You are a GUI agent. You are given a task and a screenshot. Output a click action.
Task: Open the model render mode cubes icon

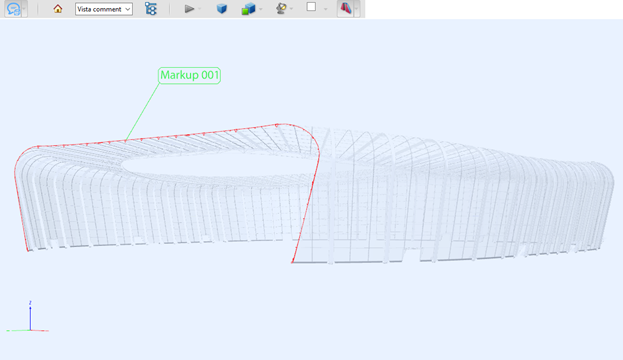point(248,9)
